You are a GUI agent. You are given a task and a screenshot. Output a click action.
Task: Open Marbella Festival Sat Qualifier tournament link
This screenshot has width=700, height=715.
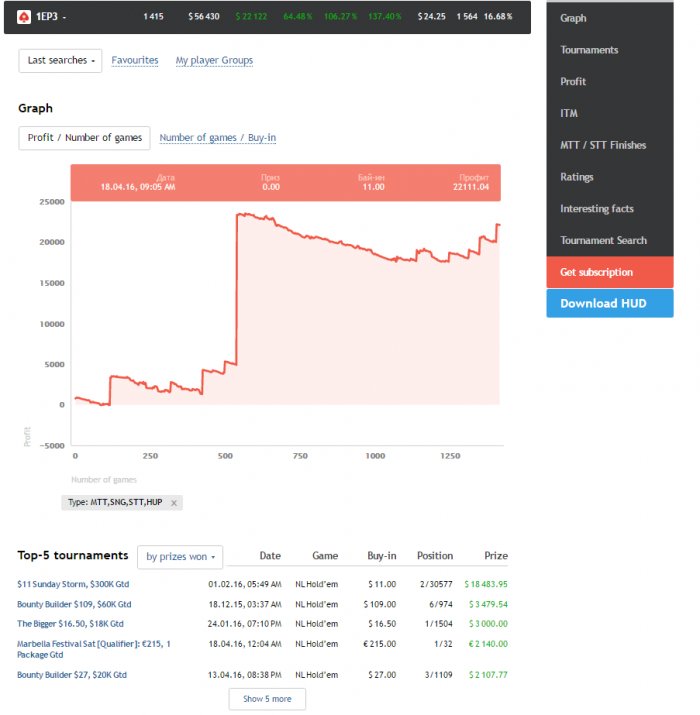coord(93,649)
